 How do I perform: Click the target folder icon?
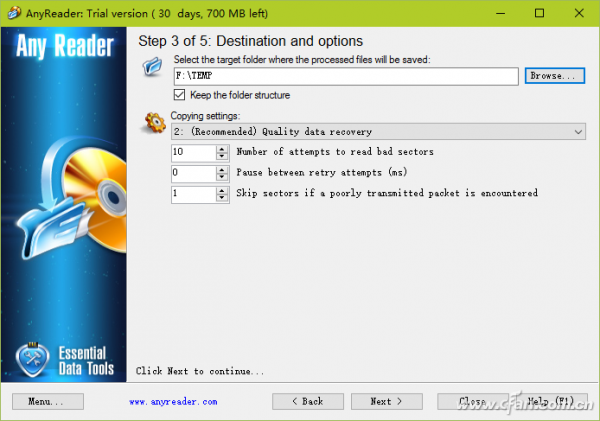click(x=152, y=67)
